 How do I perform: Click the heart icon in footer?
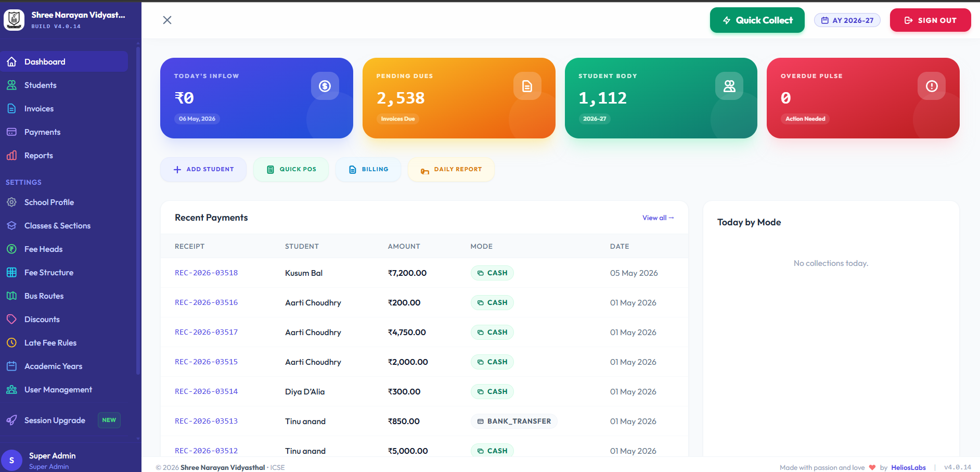(x=872, y=467)
